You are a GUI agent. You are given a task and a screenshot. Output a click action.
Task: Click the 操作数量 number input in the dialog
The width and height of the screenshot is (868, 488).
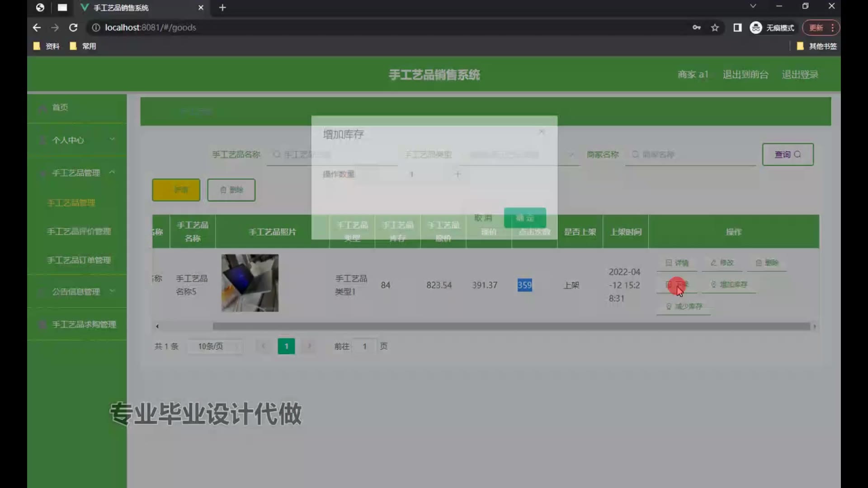click(411, 174)
